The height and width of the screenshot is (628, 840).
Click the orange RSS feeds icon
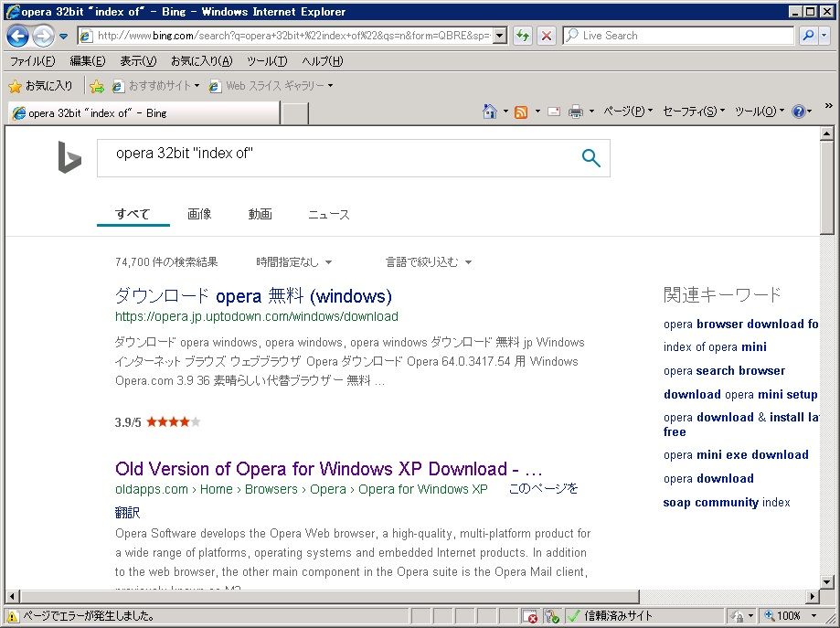(521, 112)
